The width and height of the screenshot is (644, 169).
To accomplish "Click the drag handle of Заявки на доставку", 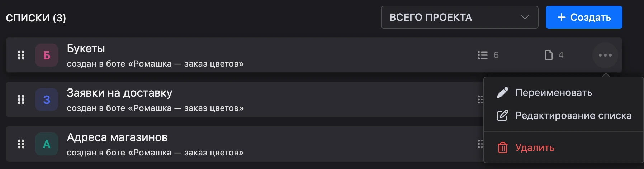I will [x=21, y=100].
